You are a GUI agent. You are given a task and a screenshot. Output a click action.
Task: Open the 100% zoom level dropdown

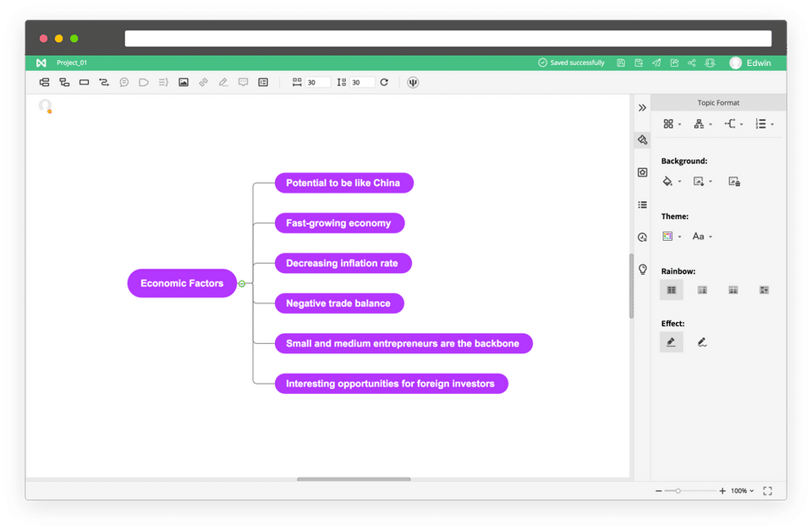tap(742, 490)
